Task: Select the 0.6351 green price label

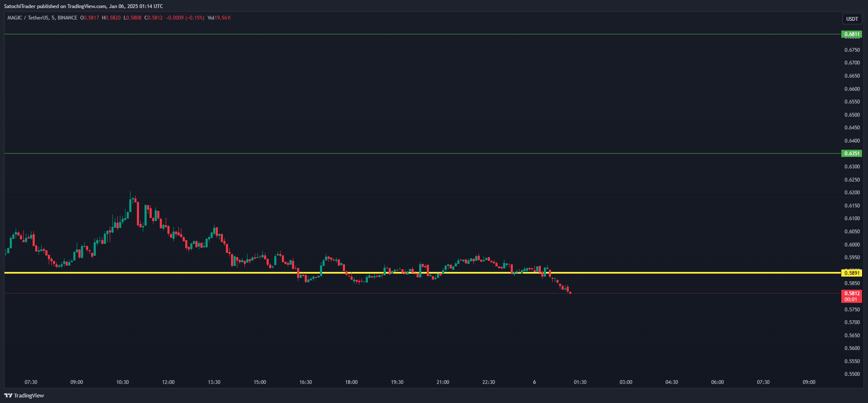Action: 851,154
